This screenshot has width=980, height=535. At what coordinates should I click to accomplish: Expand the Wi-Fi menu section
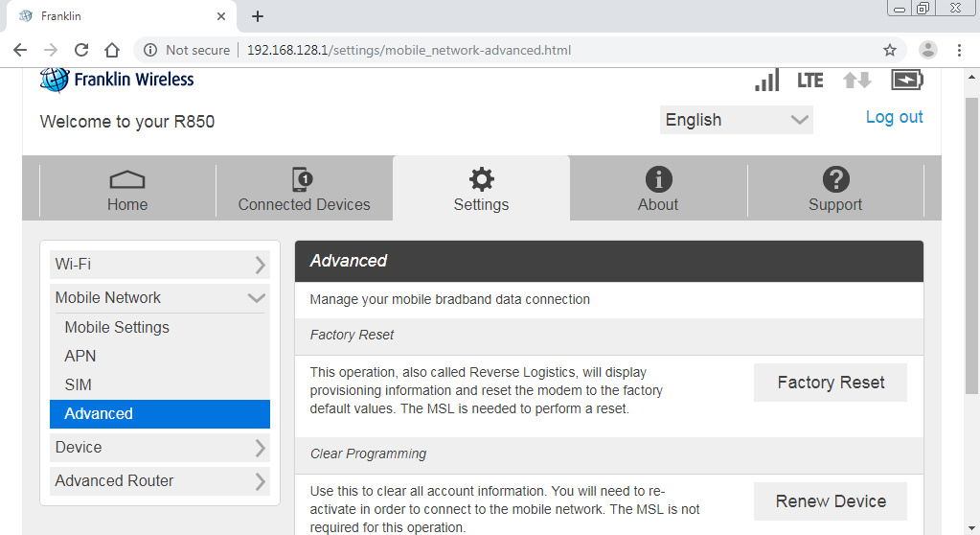coord(160,265)
